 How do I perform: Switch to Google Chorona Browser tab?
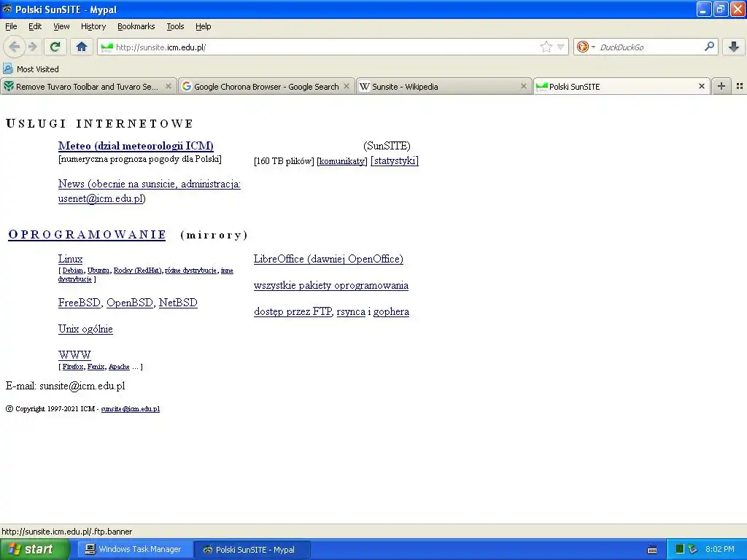[266, 86]
